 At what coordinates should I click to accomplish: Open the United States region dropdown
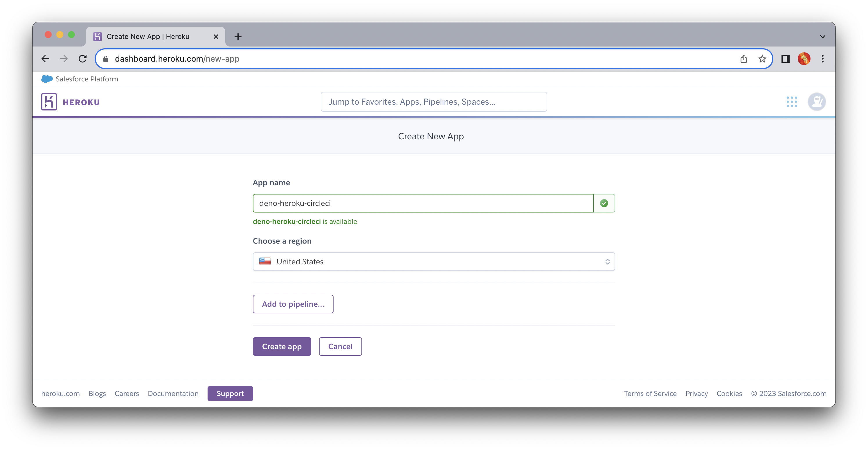(x=434, y=262)
